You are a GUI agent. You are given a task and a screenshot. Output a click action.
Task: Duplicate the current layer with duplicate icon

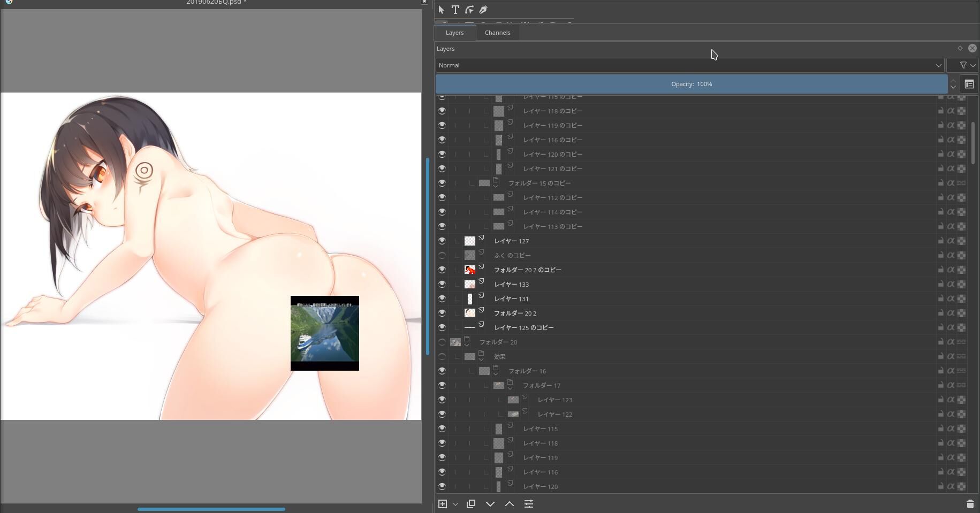point(471,504)
